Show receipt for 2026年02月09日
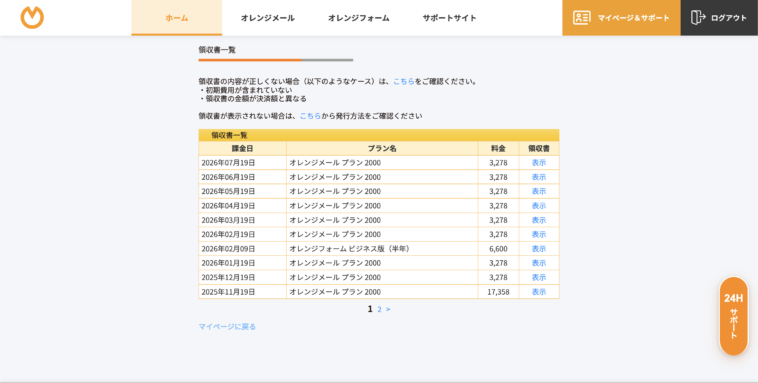The width and height of the screenshot is (758, 383). pos(539,249)
